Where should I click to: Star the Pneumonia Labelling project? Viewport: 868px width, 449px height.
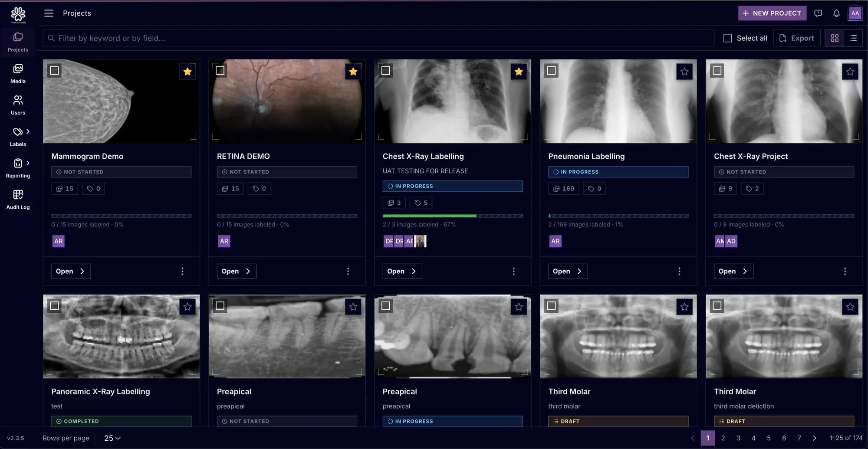(684, 72)
